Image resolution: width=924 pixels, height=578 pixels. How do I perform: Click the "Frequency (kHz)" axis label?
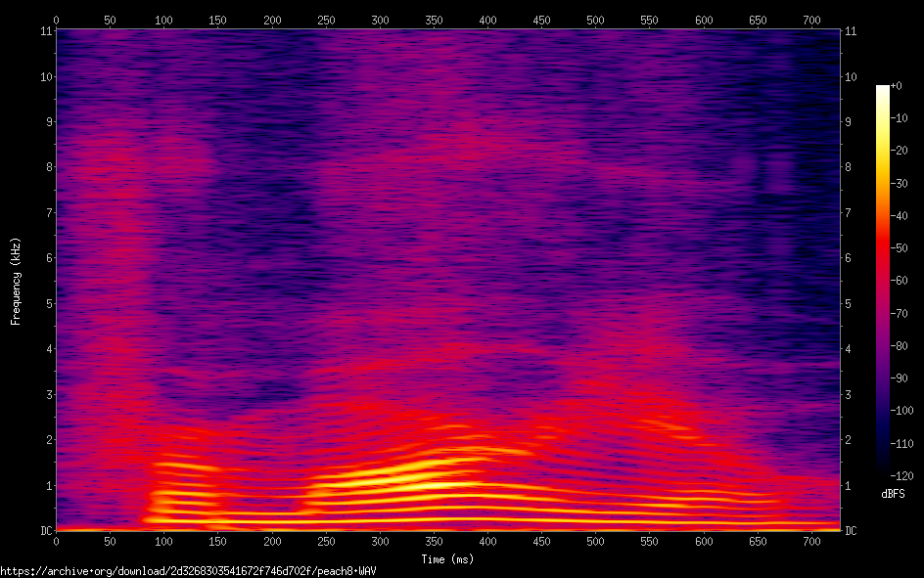click(16, 281)
